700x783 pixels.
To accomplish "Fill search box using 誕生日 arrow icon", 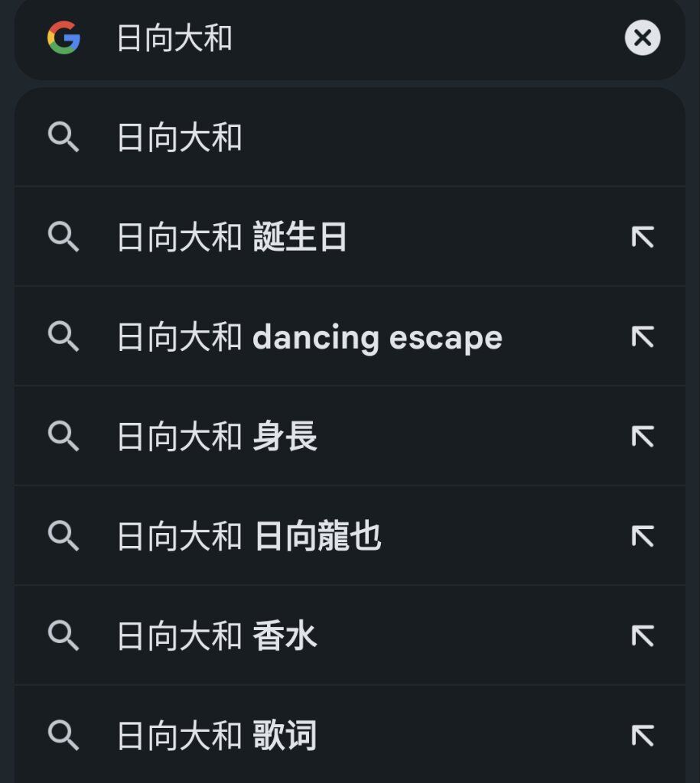I will (643, 237).
